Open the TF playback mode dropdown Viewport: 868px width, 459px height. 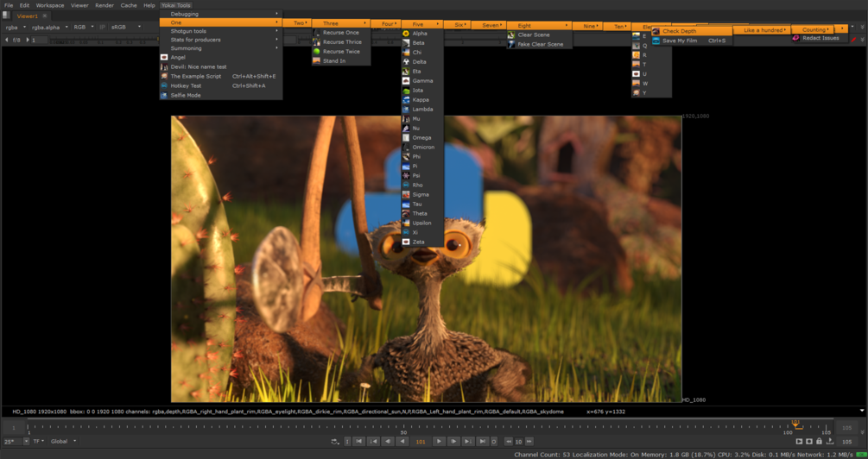pos(39,441)
